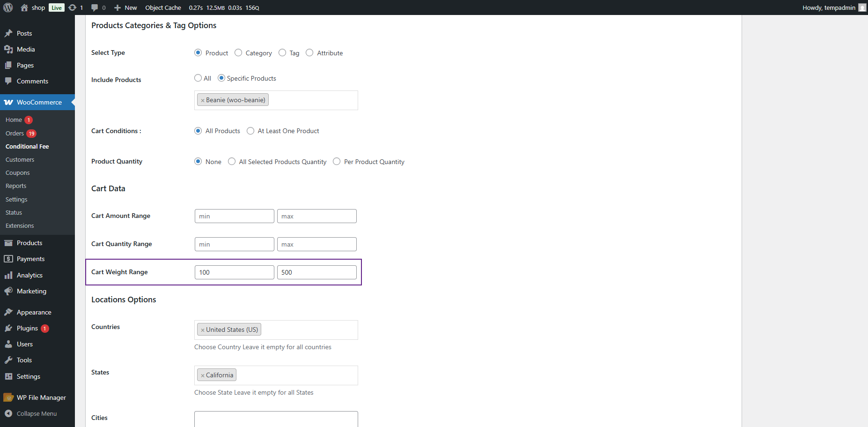
Task: Click the Appearance paintbrush icon
Action: (8, 312)
